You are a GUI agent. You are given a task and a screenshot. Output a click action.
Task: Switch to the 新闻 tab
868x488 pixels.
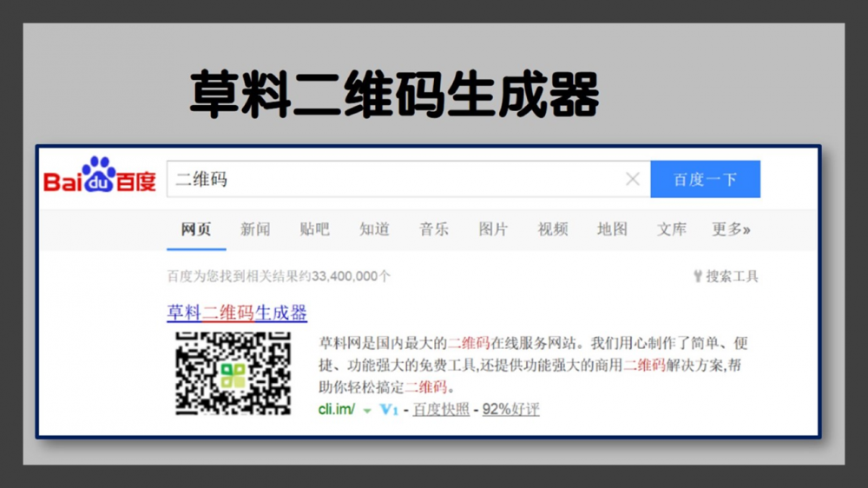(x=255, y=229)
